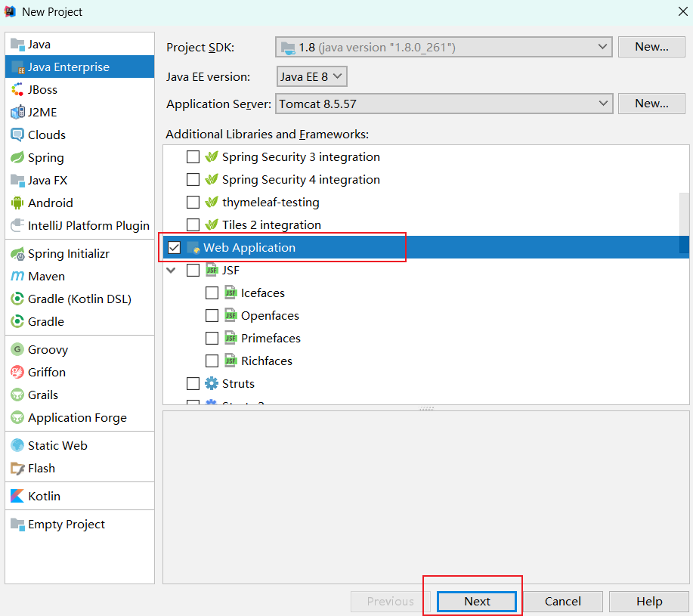Tick the Struts checkbox
The height and width of the screenshot is (616, 693).
click(193, 383)
